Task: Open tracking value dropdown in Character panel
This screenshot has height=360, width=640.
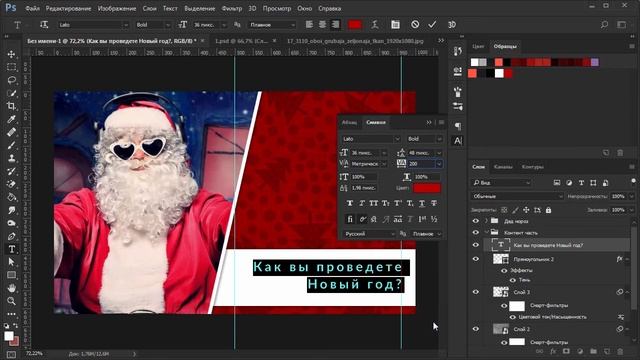Action: [x=439, y=164]
